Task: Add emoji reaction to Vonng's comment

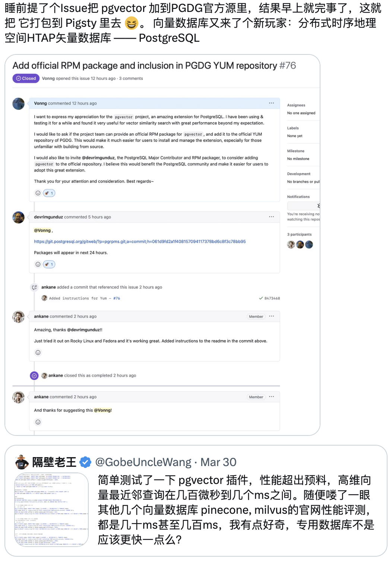Action: (38, 193)
